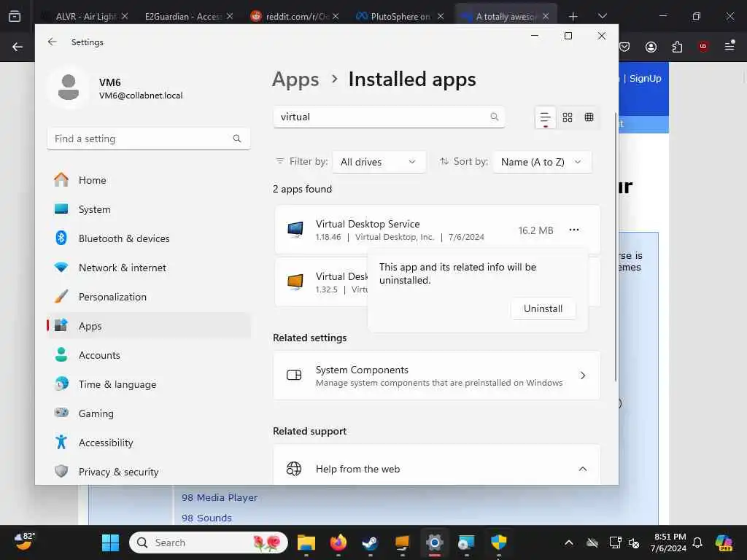Open Copilot preview icon in taskbar
Image resolution: width=747 pixels, height=560 pixels.
pos(724,542)
